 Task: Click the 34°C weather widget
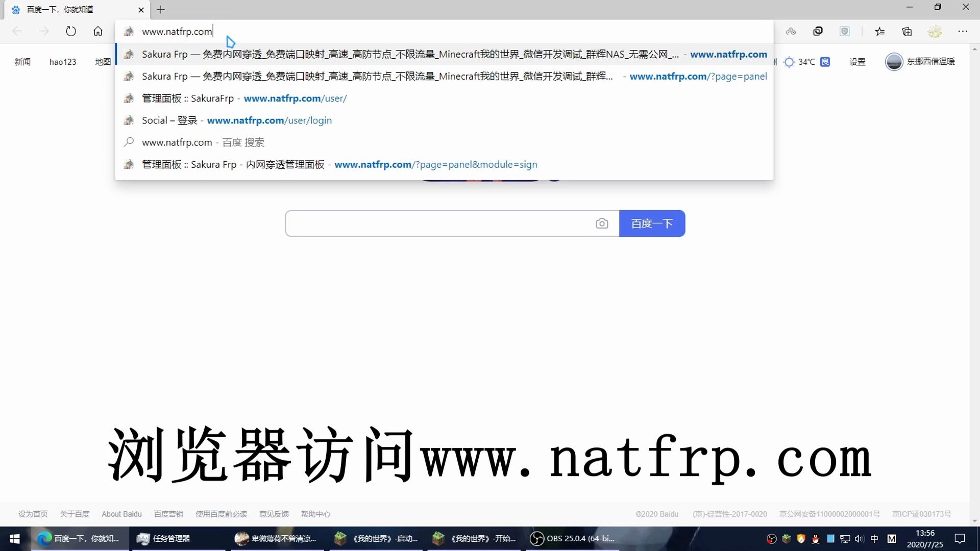[800, 62]
